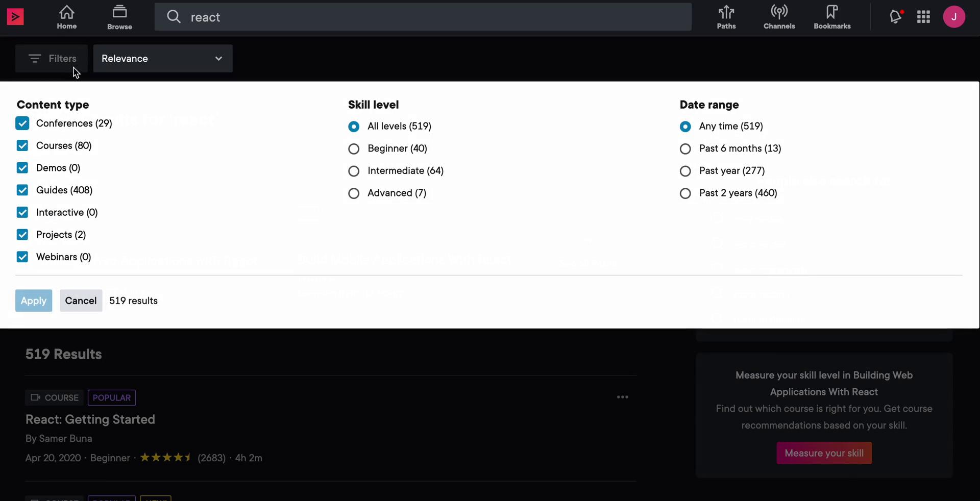Viewport: 980px width, 501px height.
Task: Open the three-dot menu for React: Getting Started
Action: (x=623, y=397)
